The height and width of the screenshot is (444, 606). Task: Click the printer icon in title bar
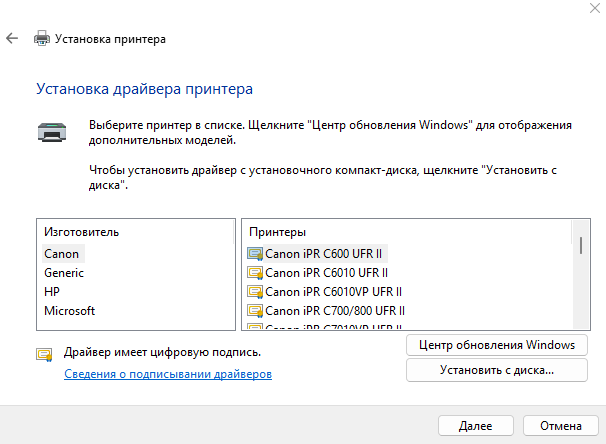(42, 39)
